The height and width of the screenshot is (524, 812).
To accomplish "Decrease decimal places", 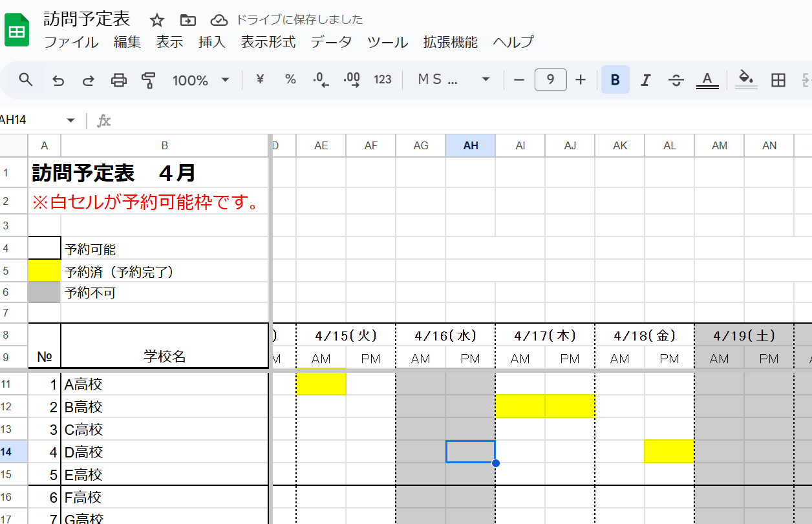I will (319, 79).
